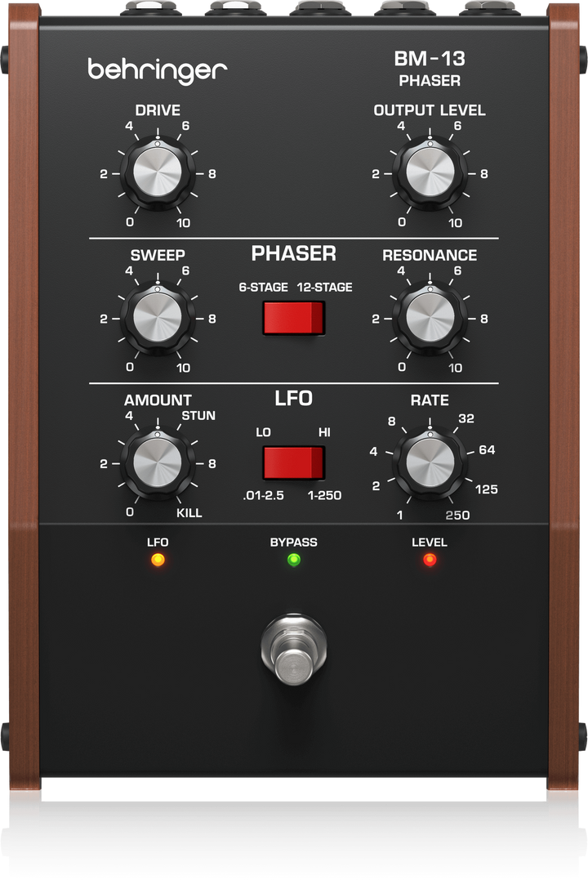Click the 125 marking on the RATE dial
This screenshot has height=880, width=588.
487,489
